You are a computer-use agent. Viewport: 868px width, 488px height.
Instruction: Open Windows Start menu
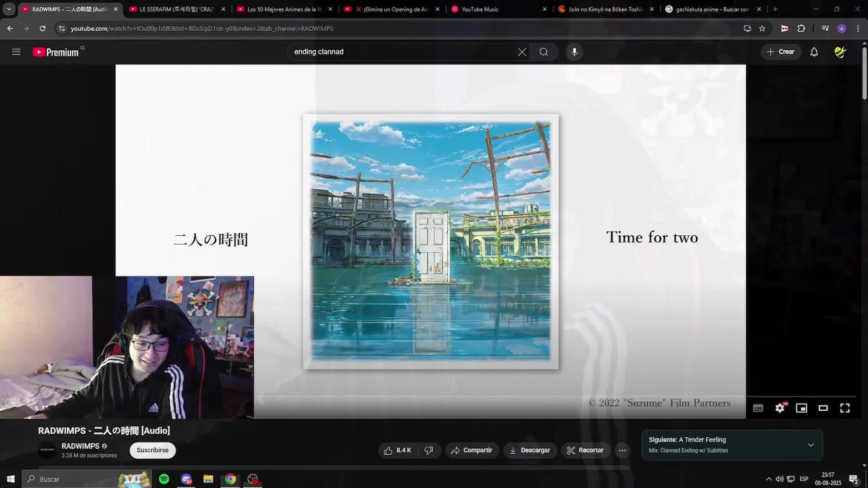(x=11, y=479)
